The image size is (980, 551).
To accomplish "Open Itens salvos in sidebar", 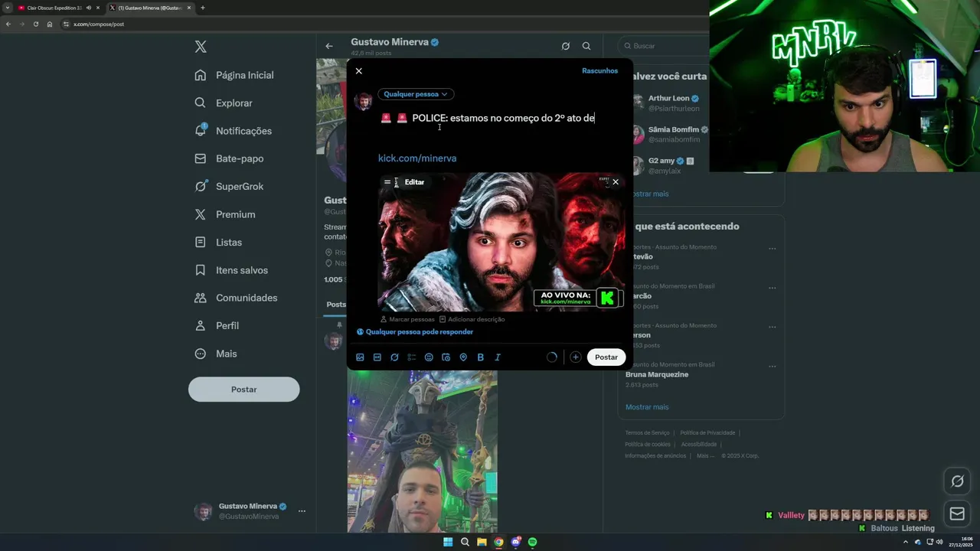I will point(231,270).
